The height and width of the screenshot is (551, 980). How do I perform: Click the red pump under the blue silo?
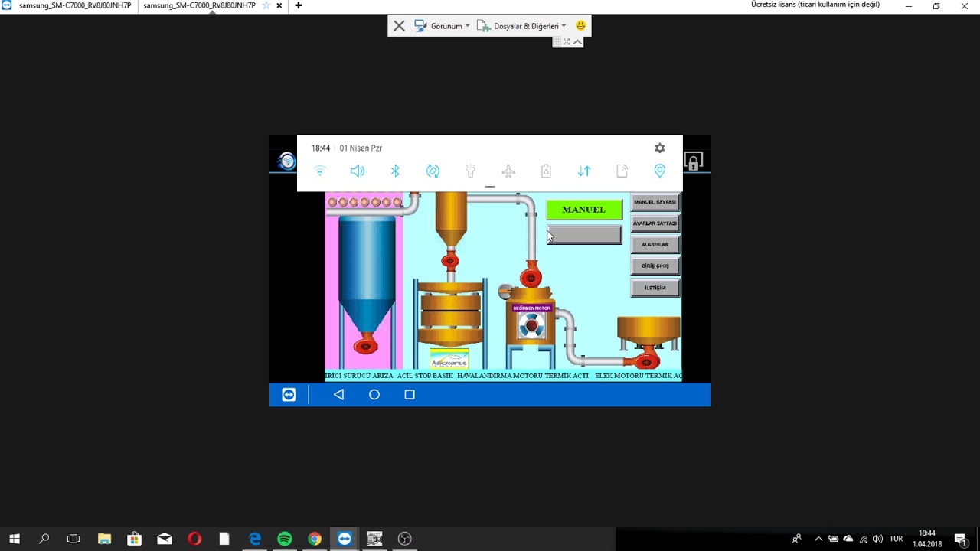(365, 344)
